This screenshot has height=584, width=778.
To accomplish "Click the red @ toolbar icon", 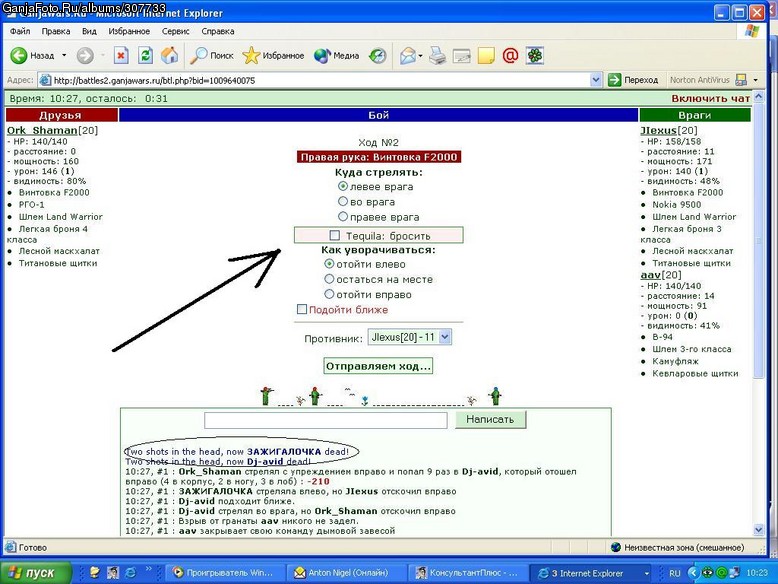I will click(510, 56).
